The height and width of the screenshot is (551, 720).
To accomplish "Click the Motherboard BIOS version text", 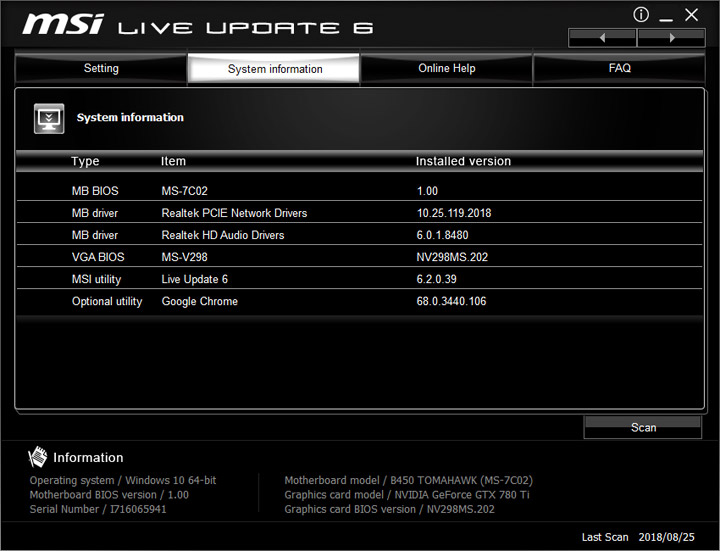I will (x=109, y=495).
